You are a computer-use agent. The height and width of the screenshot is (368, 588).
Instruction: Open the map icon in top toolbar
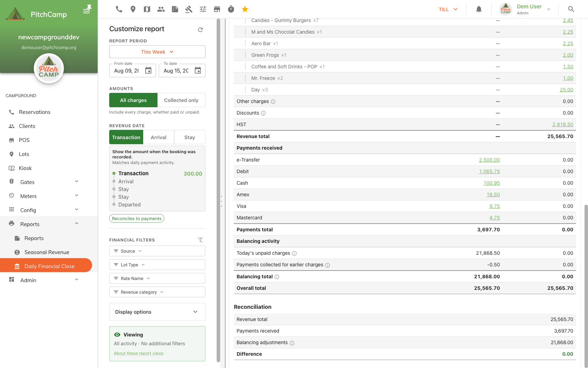[147, 9]
